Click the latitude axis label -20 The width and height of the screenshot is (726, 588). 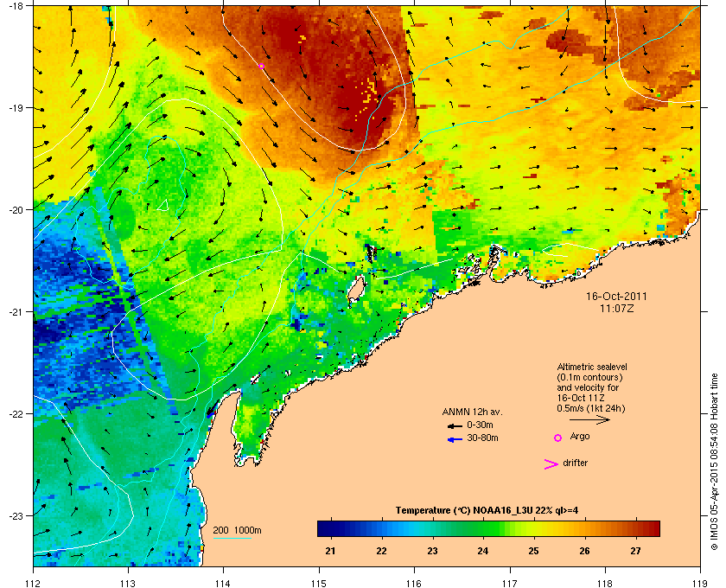(x=15, y=209)
